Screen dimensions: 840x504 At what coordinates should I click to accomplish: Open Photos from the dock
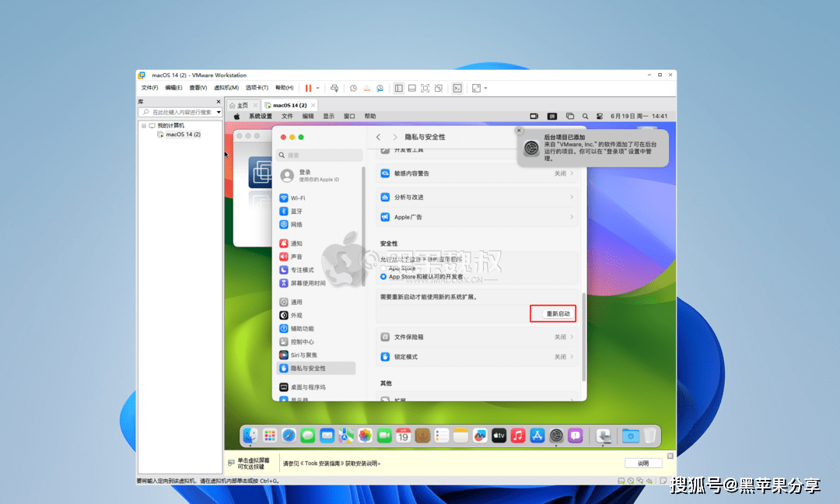[x=365, y=436]
